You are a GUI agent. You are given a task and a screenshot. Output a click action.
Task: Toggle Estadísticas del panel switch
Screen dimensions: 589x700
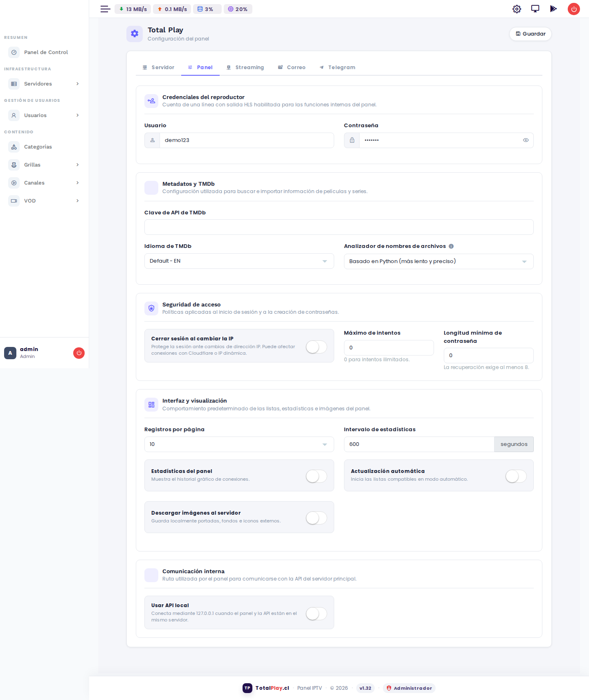coord(317,476)
